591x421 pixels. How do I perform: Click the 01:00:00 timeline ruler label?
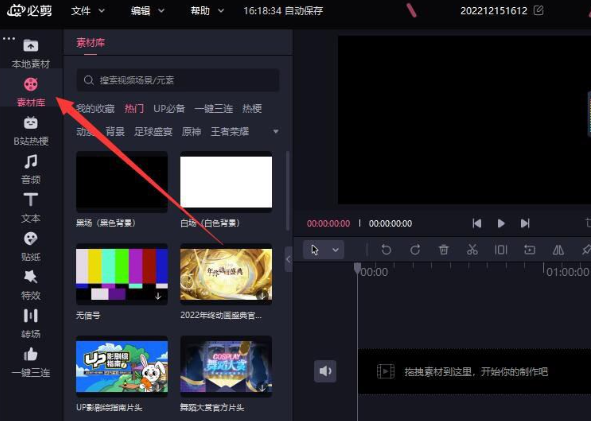568,272
